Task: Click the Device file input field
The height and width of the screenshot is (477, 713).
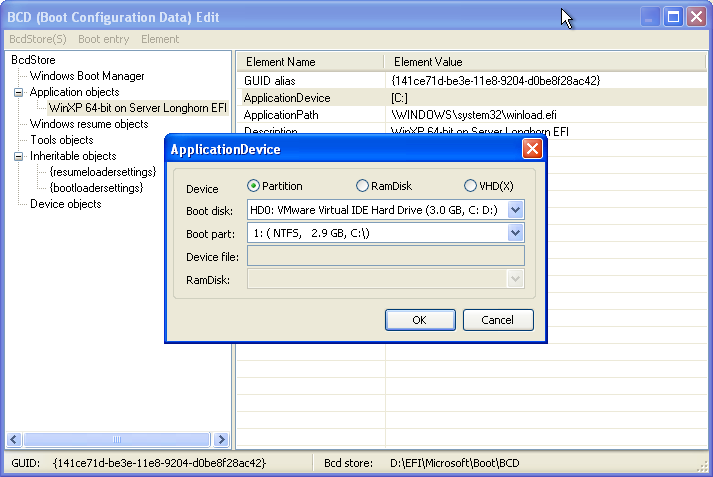Action: point(385,256)
